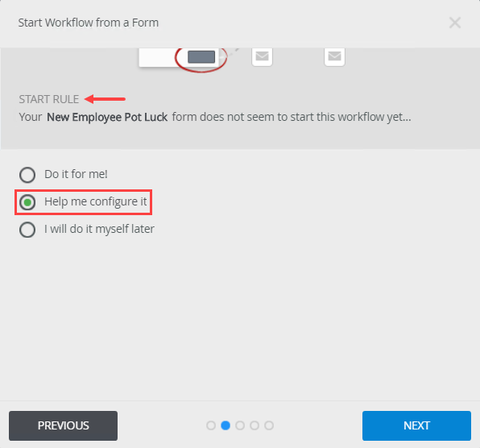Click the active blue step indicator dot
The height and width of the screenshot is (448, 480).
point(226,425)
